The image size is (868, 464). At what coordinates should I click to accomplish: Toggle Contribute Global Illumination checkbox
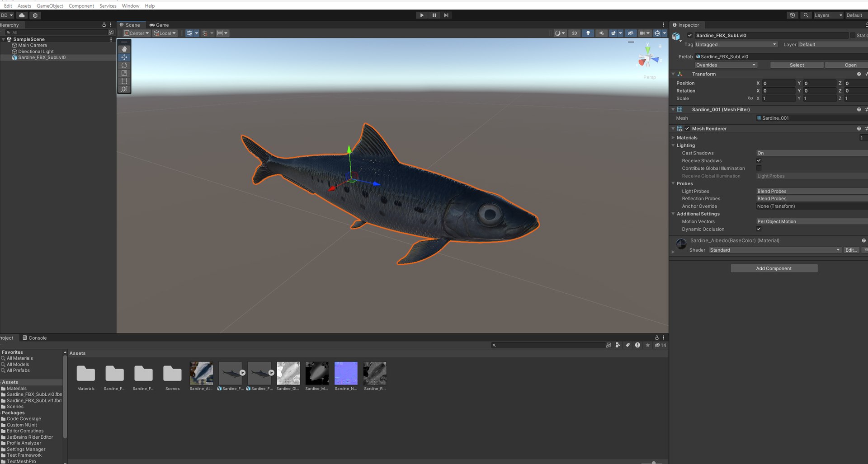(759, 168)
